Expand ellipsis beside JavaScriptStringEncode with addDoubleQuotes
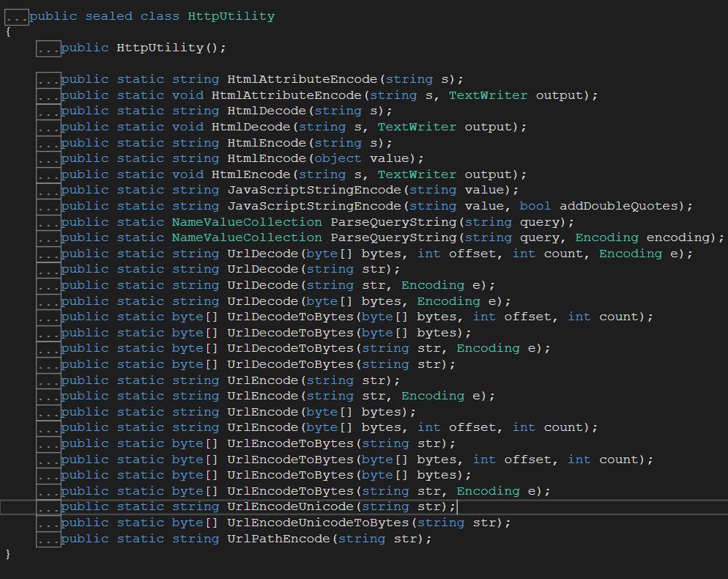This screenshot has width=728, height=579. [x=48, y=207]
